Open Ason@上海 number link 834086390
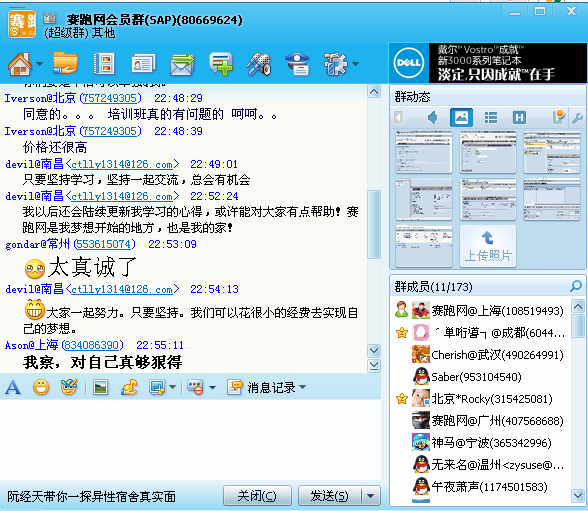 click(92, 345)
